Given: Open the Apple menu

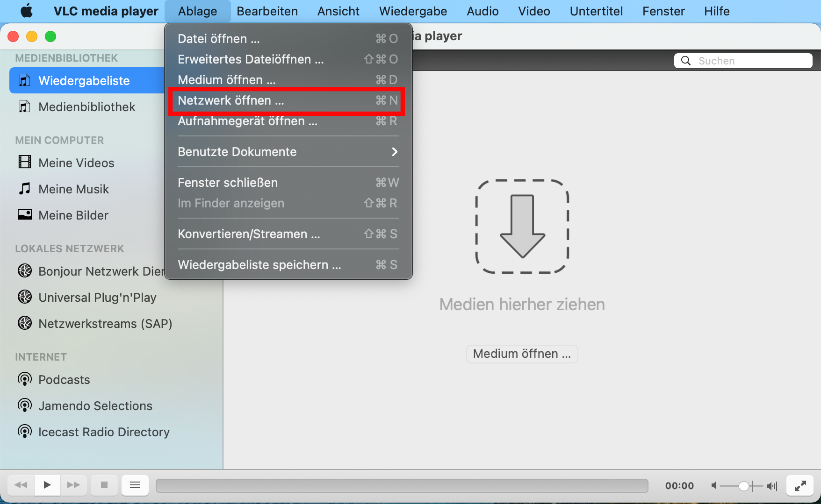Looking at the screenshot, I should (x=27, y=11).
